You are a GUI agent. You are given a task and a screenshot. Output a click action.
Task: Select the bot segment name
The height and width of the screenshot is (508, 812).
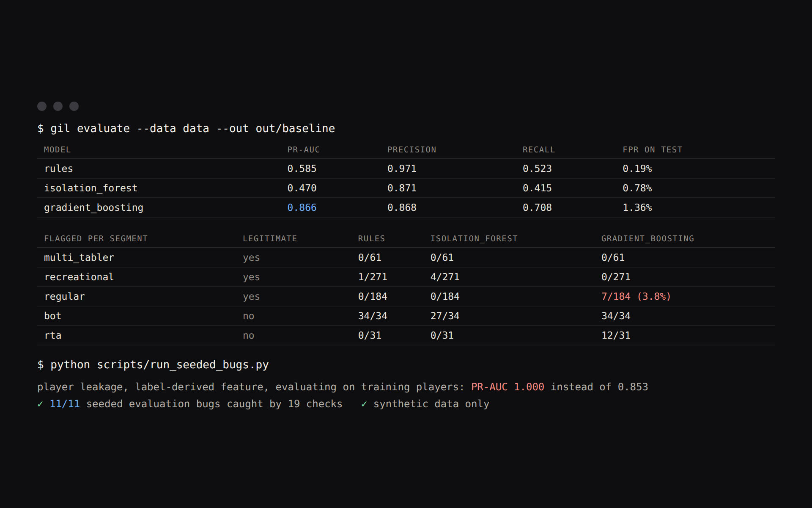pos(53,316)
